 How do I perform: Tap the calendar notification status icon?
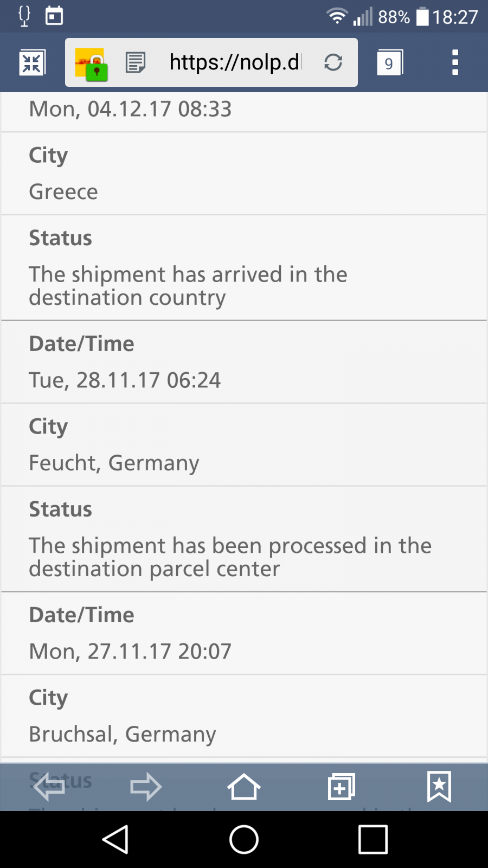tap(54, 16)
